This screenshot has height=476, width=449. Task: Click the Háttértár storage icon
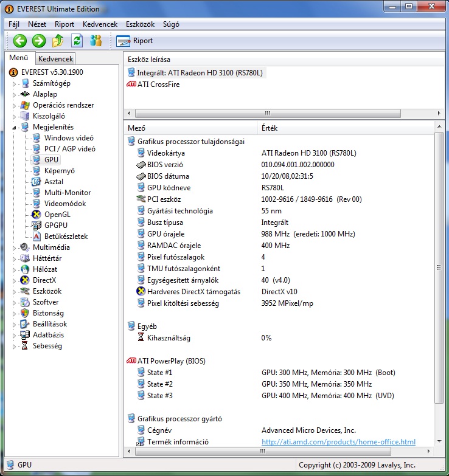click(x=24, y=258)
